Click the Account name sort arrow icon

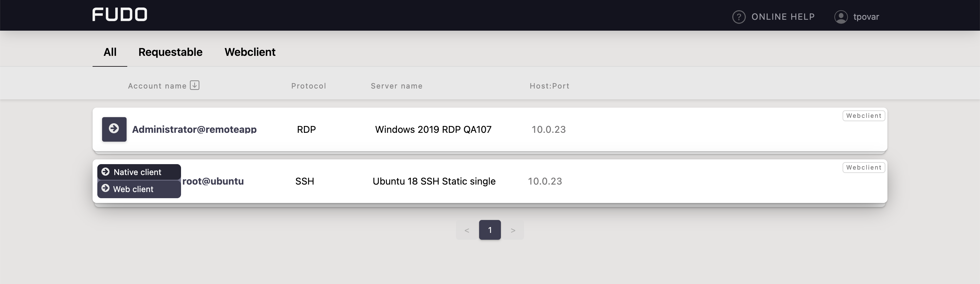[195, 85]
